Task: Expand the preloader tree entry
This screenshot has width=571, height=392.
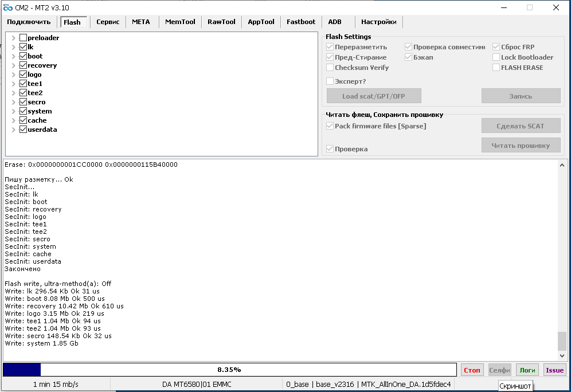Action: pos(14,38)
